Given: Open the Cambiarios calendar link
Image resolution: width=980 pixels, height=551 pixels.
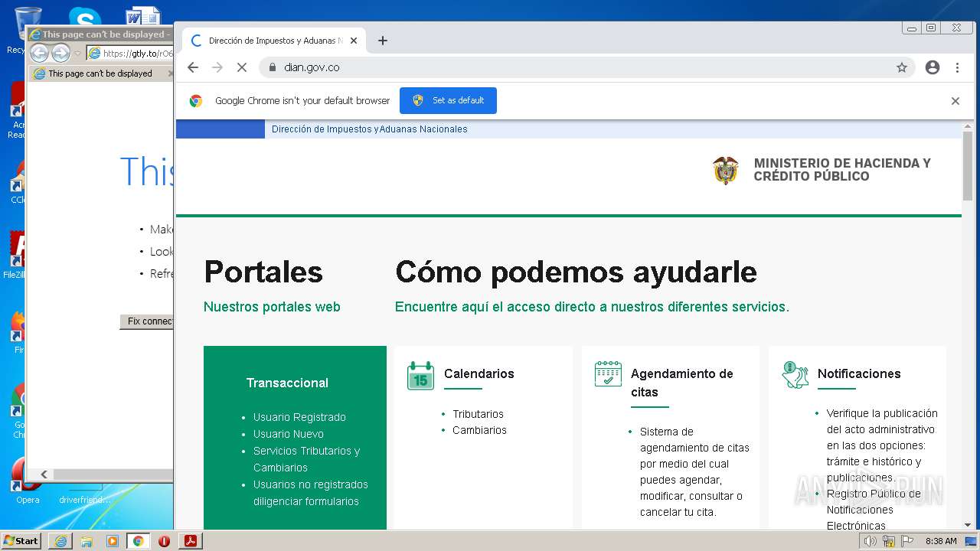Looking at the screenshot, I should 479,430.
